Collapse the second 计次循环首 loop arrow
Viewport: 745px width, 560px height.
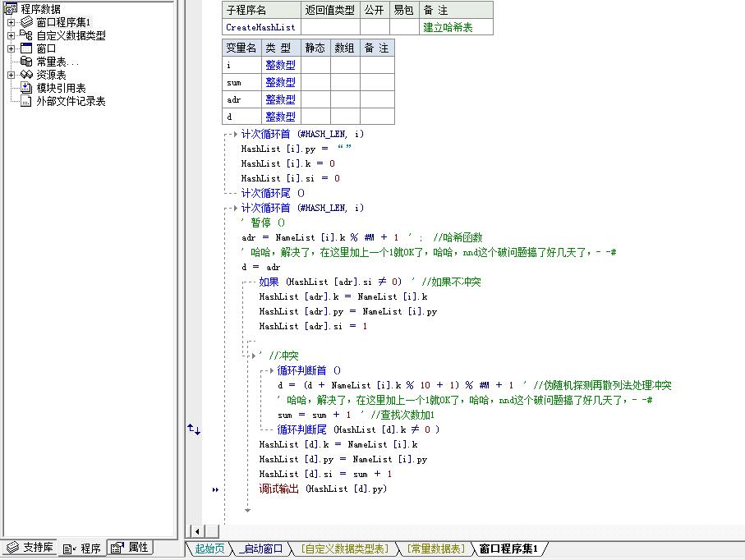click(235, 208)
